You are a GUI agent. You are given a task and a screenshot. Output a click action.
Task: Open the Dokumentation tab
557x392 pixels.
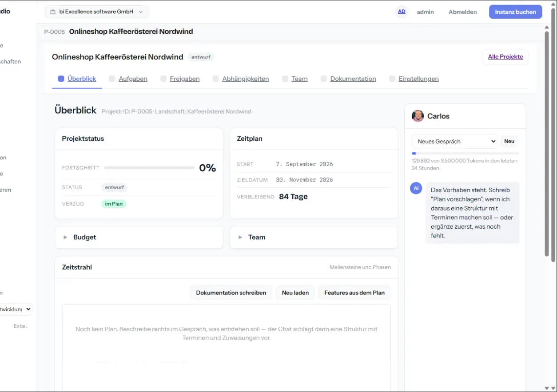[x=353, y=79]
